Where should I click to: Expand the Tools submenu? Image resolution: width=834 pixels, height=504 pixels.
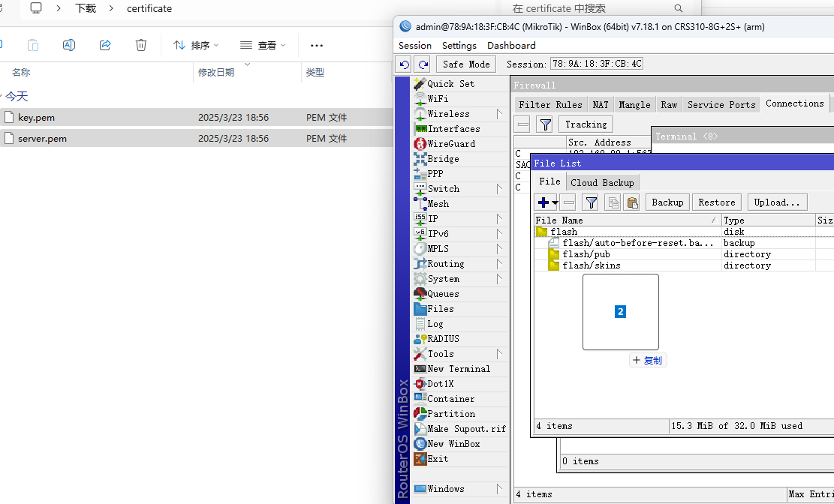point(499,354)
